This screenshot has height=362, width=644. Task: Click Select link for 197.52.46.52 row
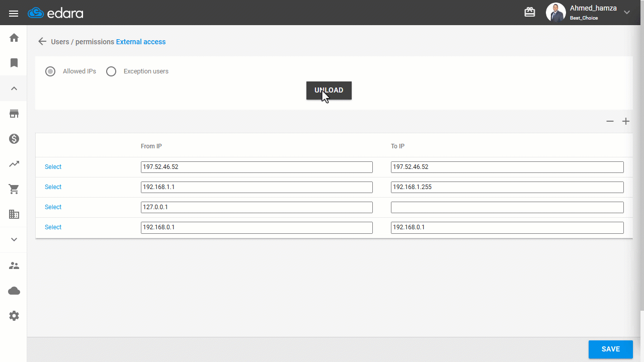coord(53,167)
